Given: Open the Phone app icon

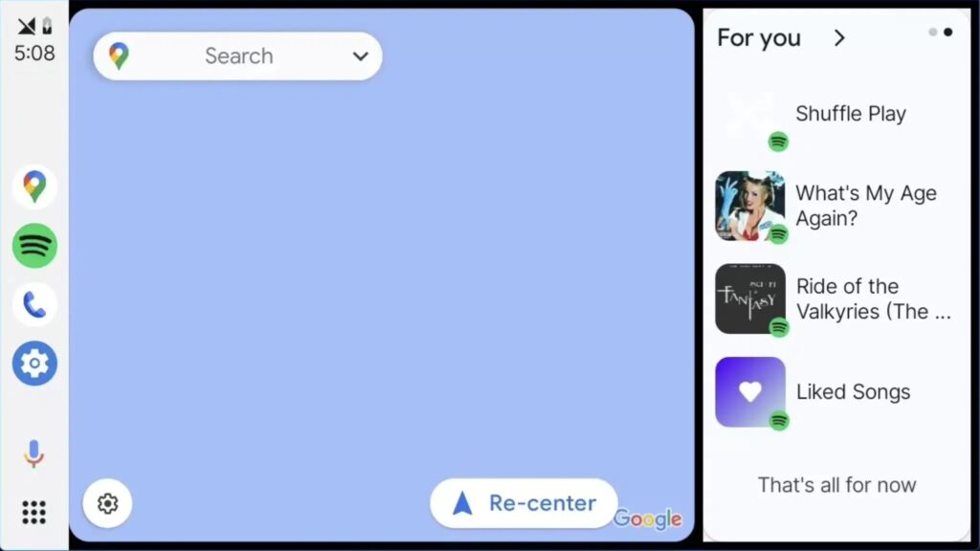Looking at the screenshot, I should [34, 305].
